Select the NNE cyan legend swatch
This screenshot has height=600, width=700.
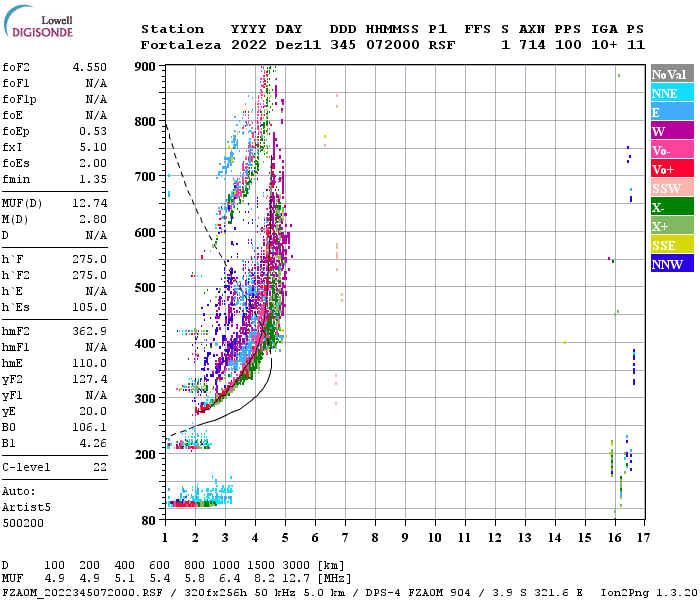672,93
